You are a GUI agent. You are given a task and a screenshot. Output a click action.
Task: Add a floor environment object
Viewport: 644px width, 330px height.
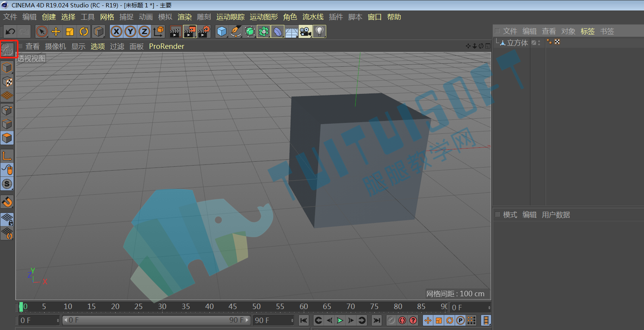tap(292, 31)
